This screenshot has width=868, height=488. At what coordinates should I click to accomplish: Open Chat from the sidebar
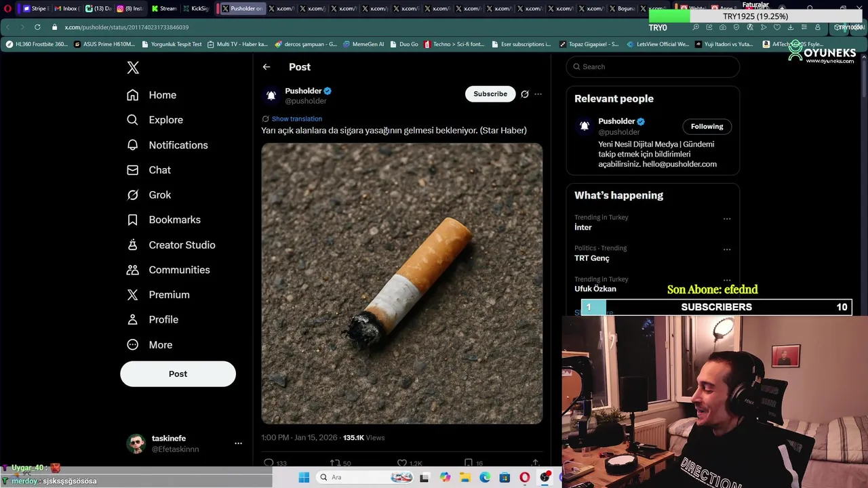tap(149, 170)
